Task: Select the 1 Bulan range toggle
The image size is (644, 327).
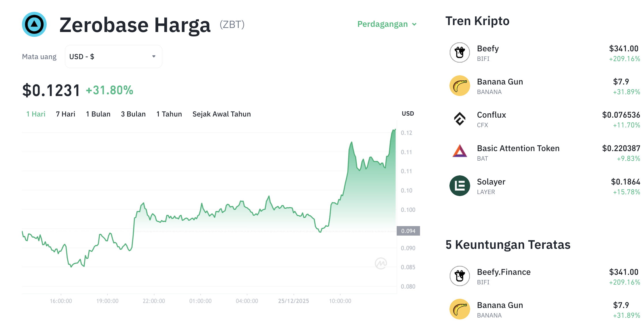Action: coord(98,114)
